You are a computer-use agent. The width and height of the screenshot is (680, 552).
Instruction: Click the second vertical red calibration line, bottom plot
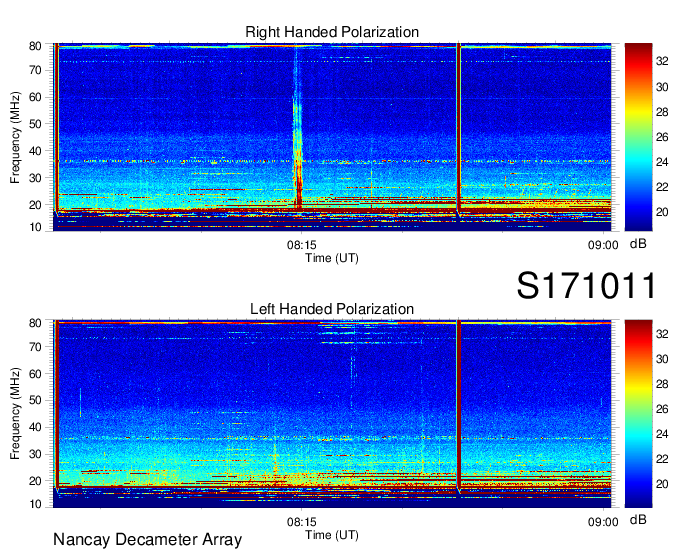458,405
